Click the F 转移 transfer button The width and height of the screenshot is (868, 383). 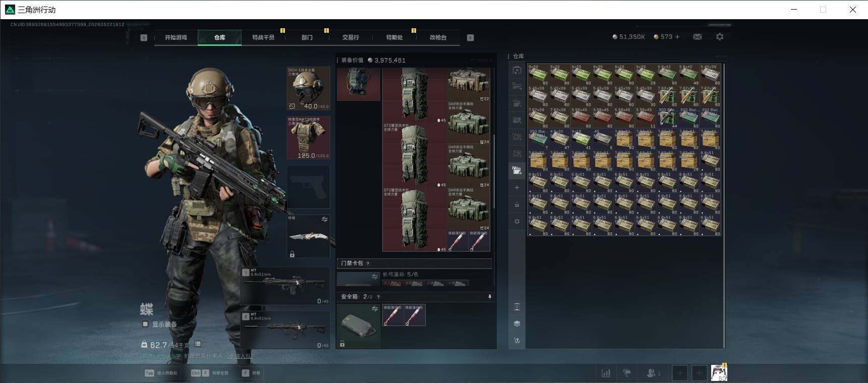coord(251,373)
